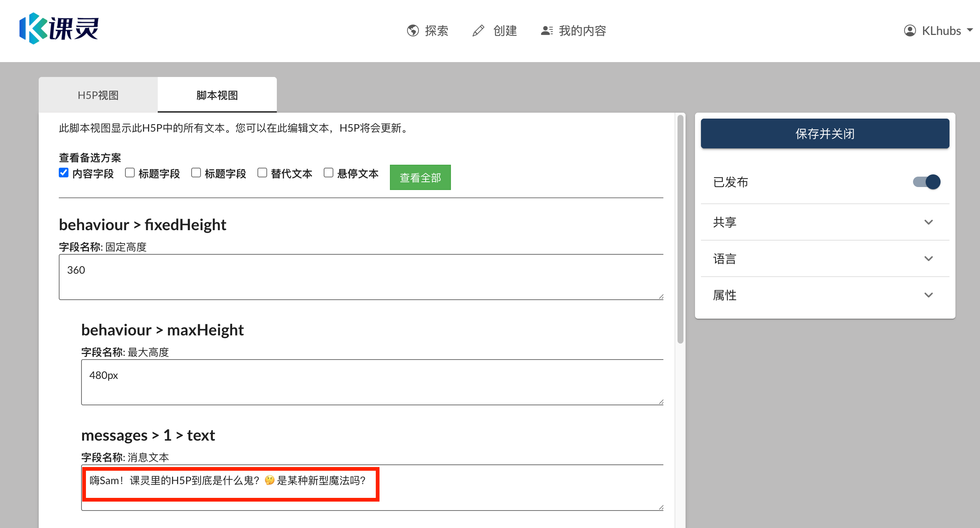Enable the 悬停文本 checkbox

click(x=329, y=173)
